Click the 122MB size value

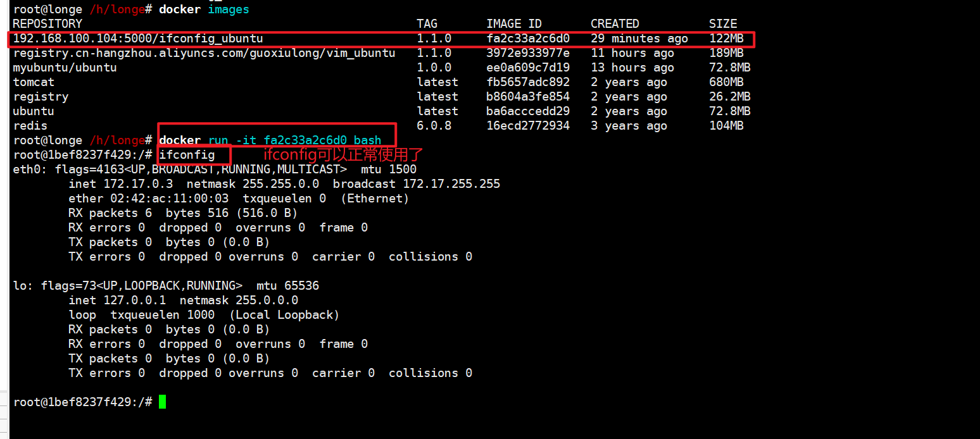point(726,39)
